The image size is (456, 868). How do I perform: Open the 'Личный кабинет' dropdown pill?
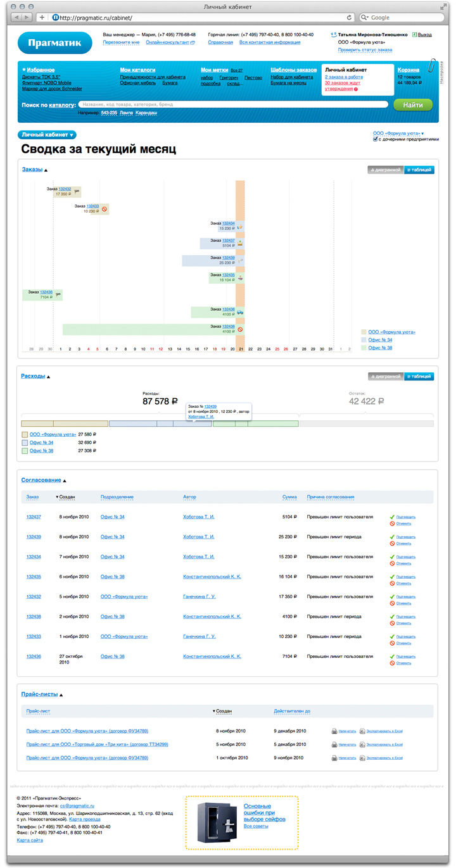point(48,135)
